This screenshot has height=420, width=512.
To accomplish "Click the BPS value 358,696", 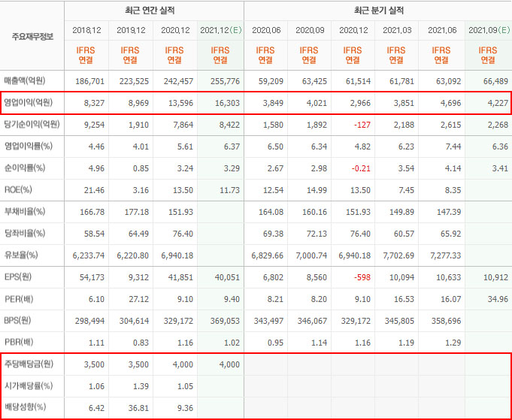I will (446, 321).
